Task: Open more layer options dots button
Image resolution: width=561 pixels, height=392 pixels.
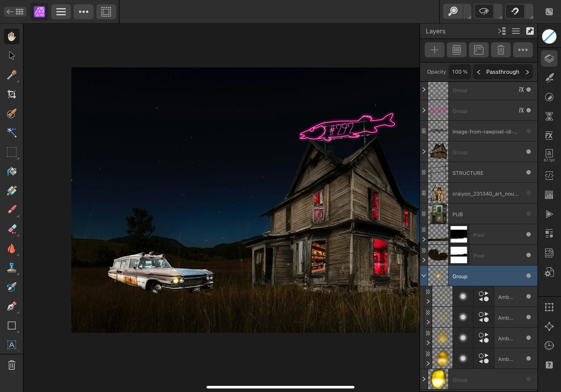Action: tap(523, 50)
